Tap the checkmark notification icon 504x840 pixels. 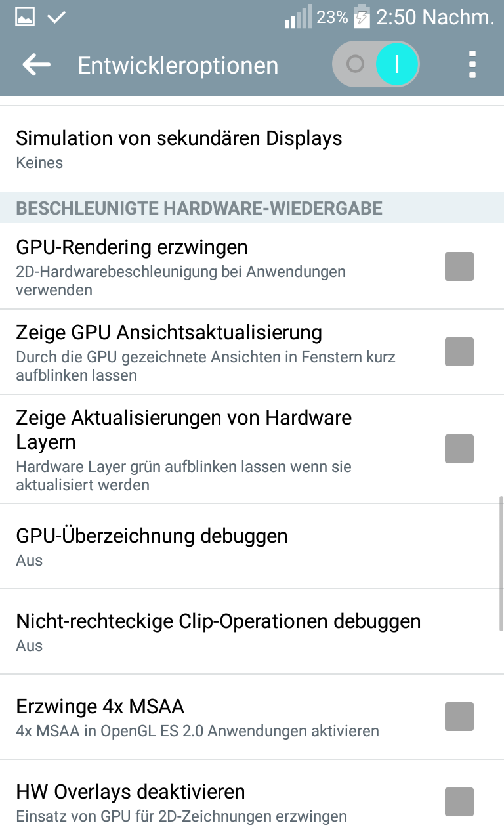[x=56, y=17]
